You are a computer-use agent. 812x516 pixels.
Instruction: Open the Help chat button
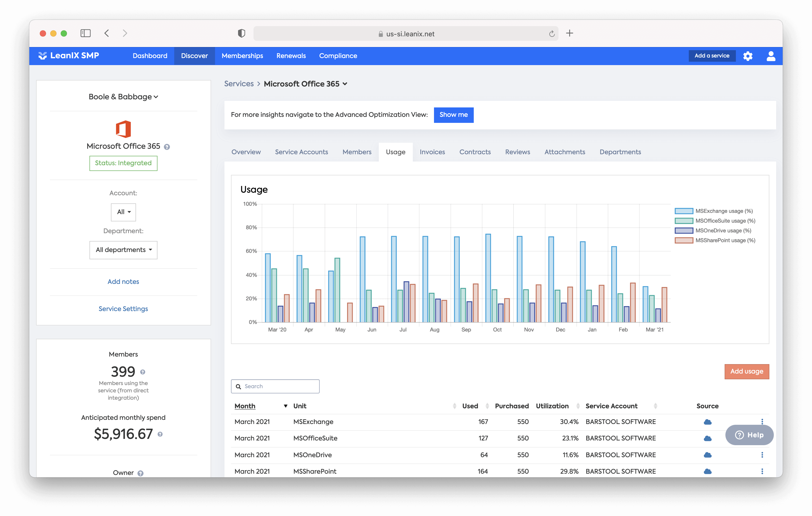(749, 435)
